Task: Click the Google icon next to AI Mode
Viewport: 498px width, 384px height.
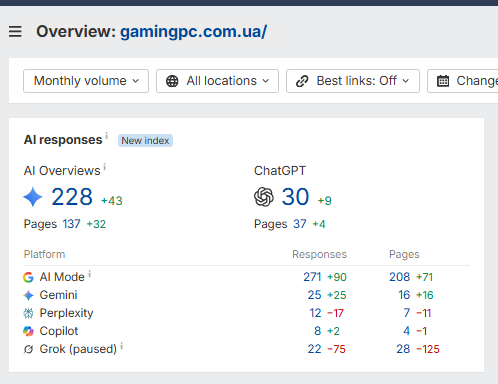Action: (x=28, y=277)
